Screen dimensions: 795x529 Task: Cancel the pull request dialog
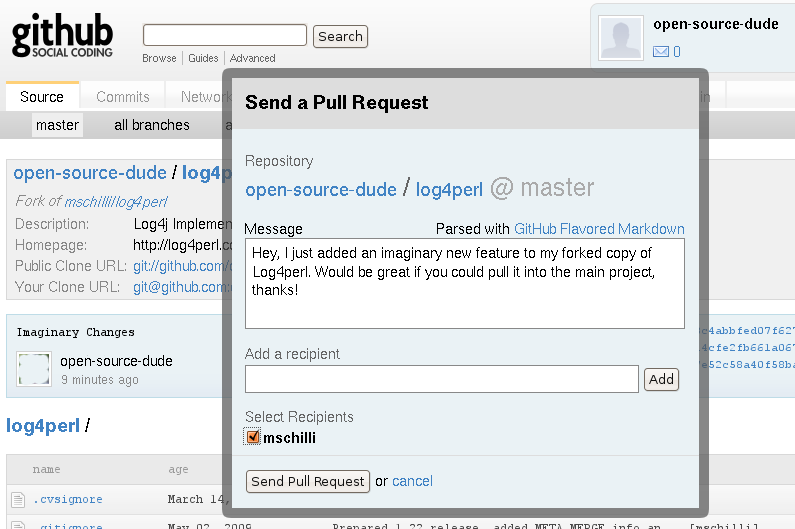412,481
